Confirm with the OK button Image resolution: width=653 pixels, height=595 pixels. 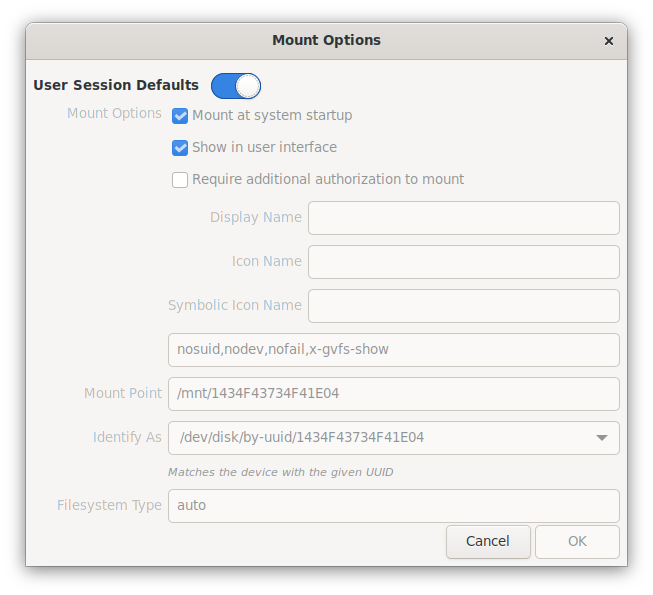577,541
